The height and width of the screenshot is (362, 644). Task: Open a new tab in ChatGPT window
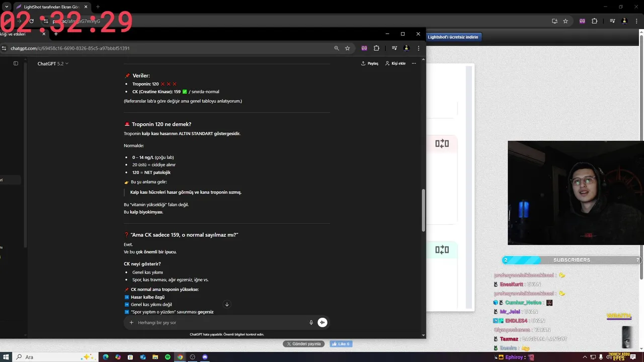(x=56, y=34)
